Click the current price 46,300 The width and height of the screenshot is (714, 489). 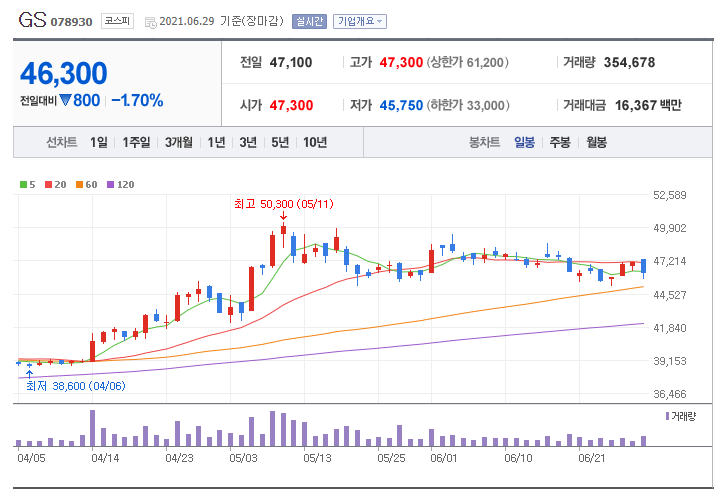[64, 73]
